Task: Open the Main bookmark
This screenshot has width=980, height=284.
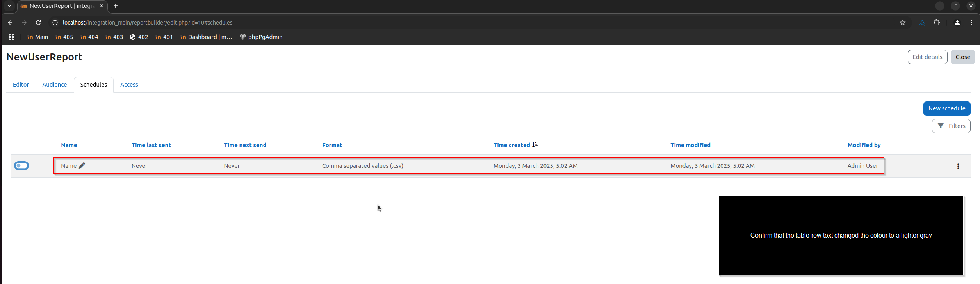Action: [37, 37]
